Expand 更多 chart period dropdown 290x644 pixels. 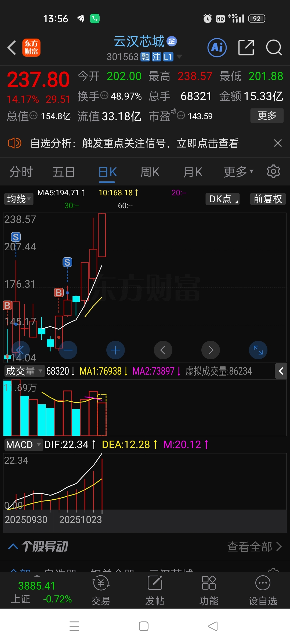tap(238, 172)
